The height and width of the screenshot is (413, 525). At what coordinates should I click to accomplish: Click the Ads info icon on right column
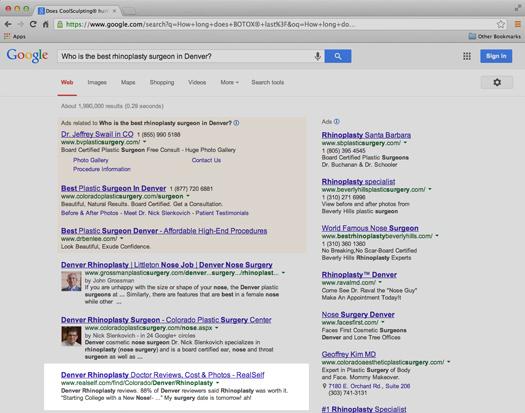(336, 122)
